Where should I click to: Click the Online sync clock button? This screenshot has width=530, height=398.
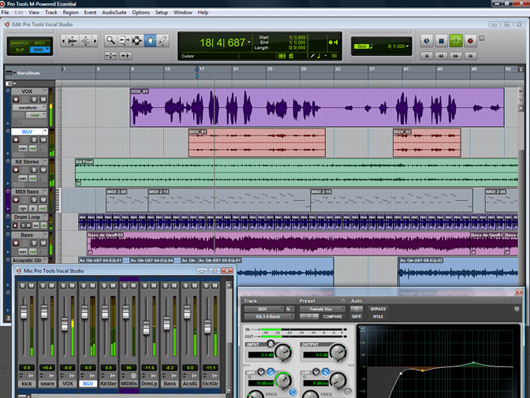point(427,41)
